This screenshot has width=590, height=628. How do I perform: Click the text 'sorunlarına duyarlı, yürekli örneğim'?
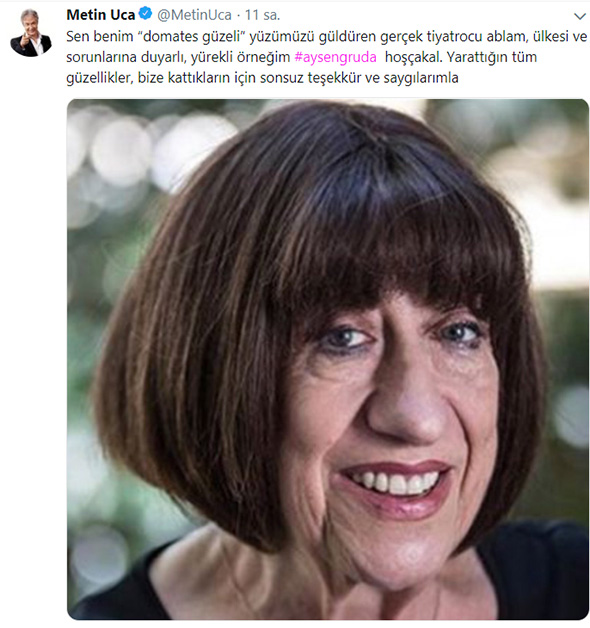pyautogui.click(x=178, y=57)
